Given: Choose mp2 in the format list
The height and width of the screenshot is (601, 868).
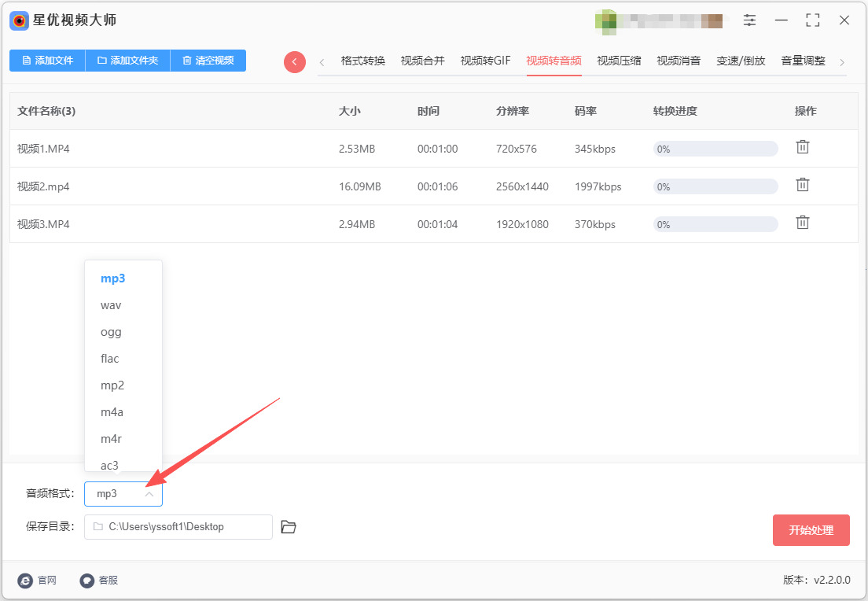Looking at the screenshot, I should pyautogui.click(x=123, y=385).
